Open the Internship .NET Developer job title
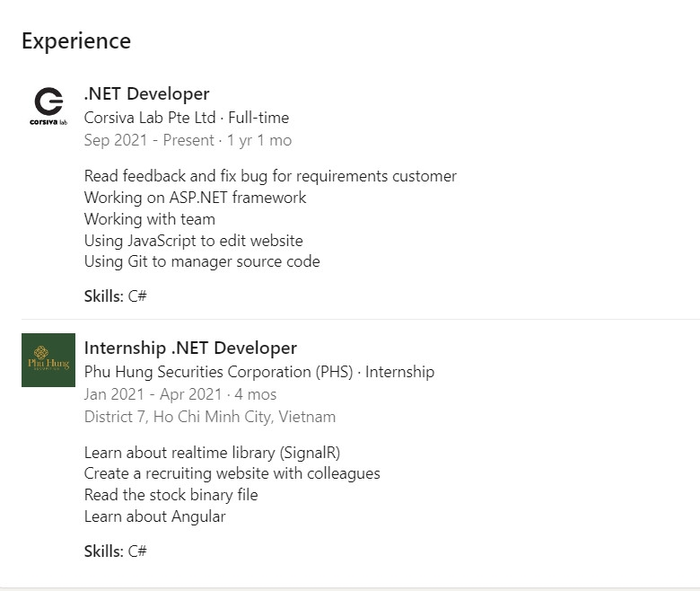The image size is (700, 591). pos(190,348)
